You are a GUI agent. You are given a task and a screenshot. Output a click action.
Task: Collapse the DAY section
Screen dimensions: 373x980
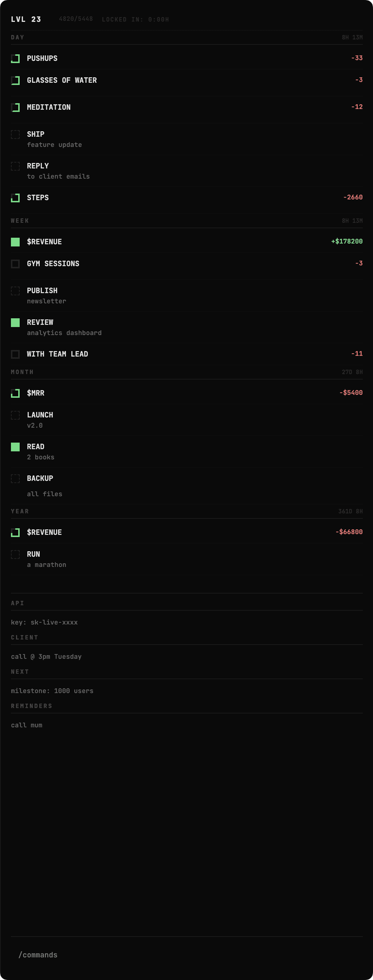pos(17,37)
